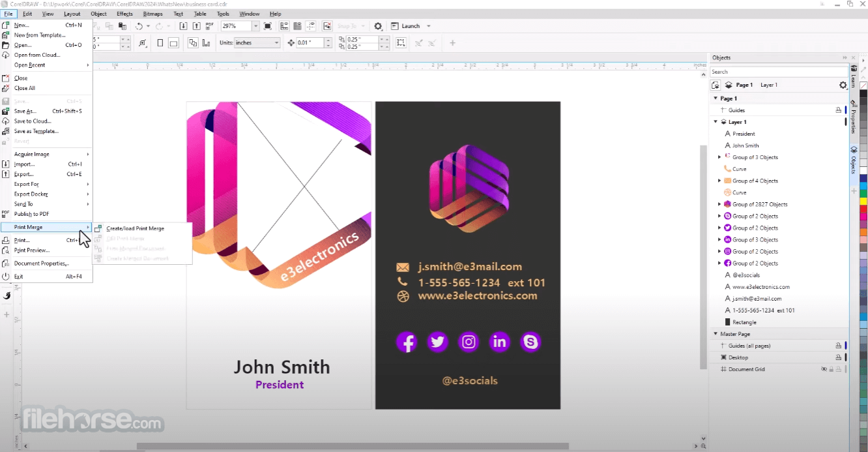
Task: Expand Group of 4 Objects
Action: 719,181
